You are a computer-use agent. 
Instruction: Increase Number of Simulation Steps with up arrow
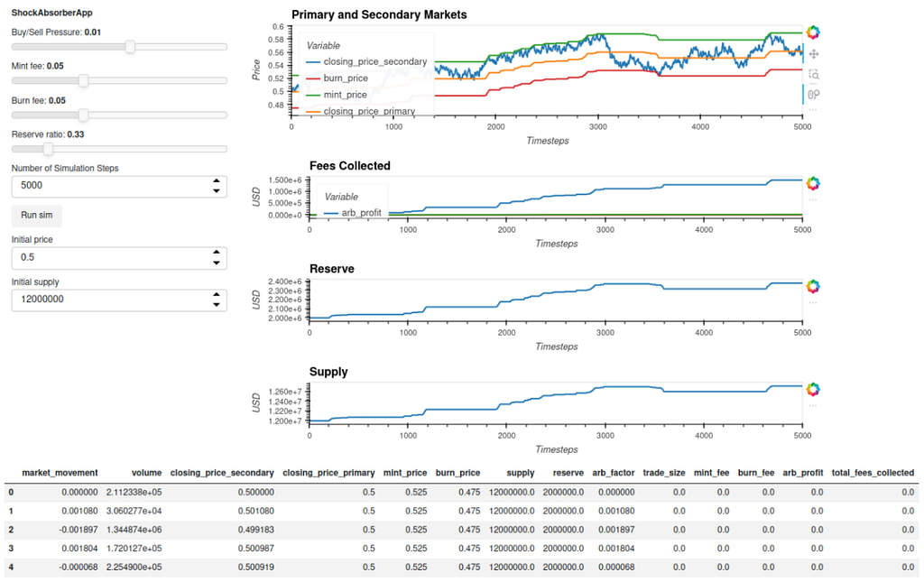pos(217,180)
